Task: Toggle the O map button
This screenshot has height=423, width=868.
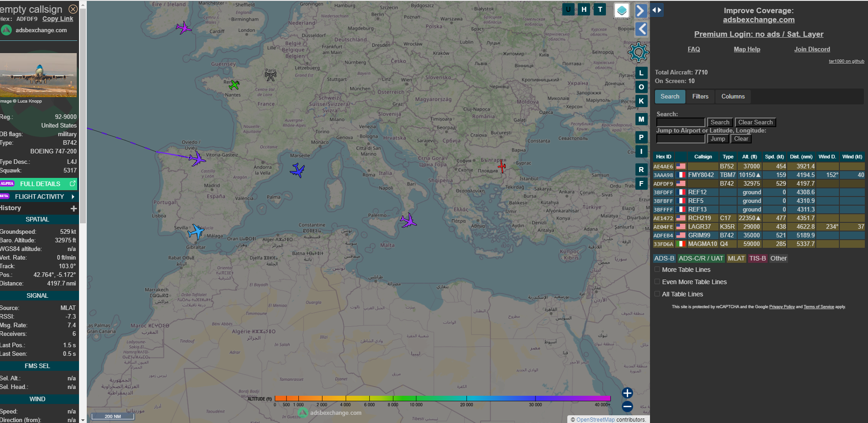Action: click(641, 87)
